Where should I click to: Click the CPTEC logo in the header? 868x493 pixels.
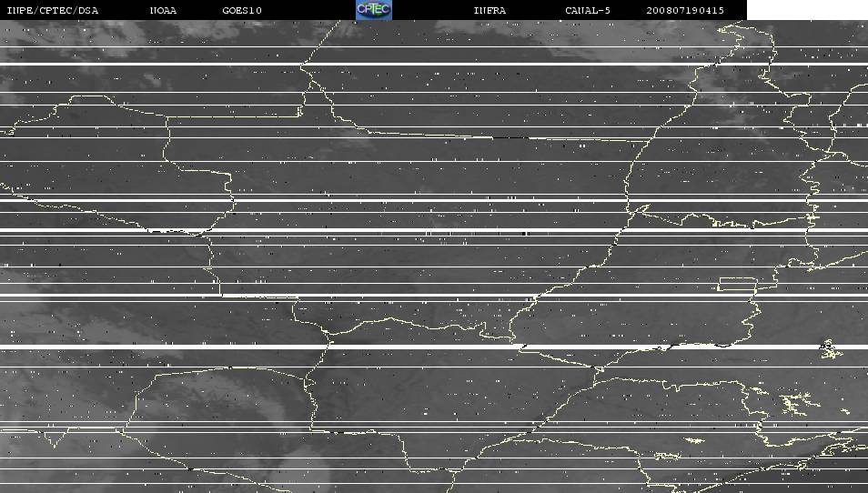coord(374,10)
